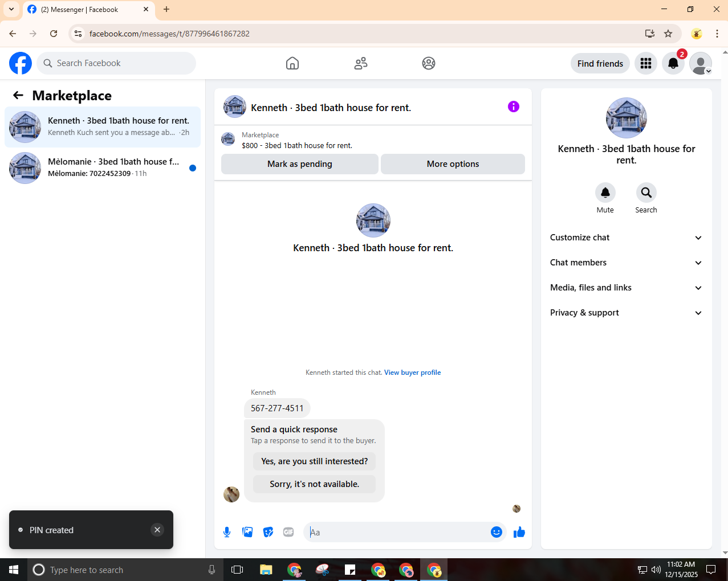Open the View buyer profile link
Screen dimensions: 728x581
coord(412,373)
